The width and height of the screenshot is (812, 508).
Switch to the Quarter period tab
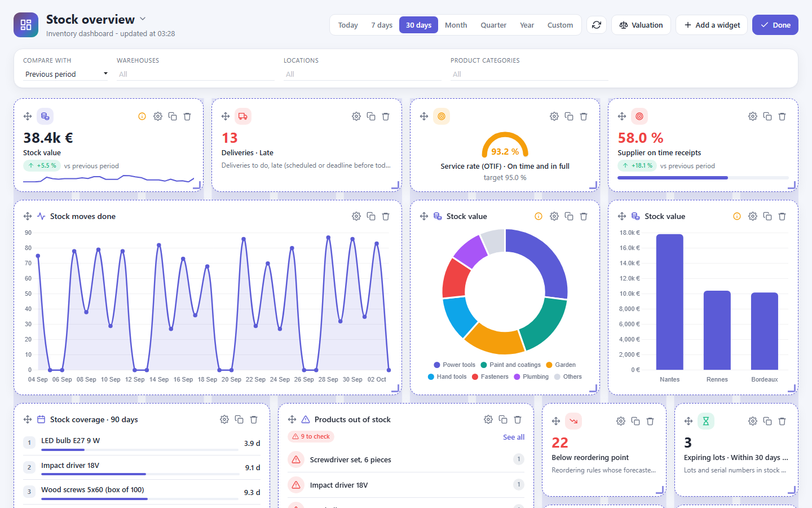(x=493, y=25)
